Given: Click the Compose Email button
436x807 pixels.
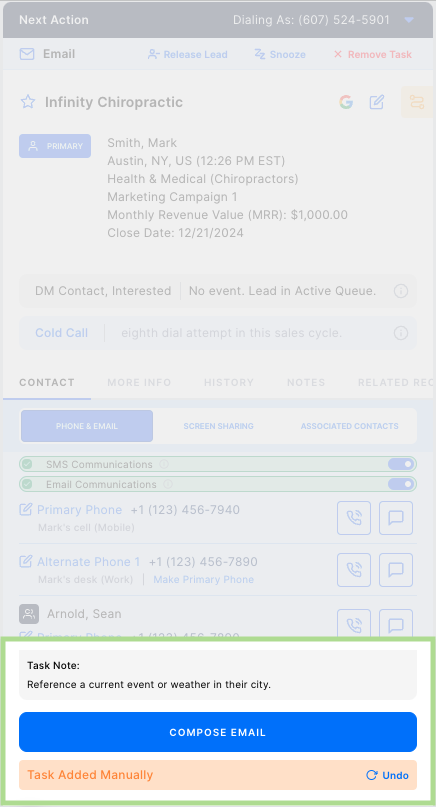Looking at the screenshot, I should 218,732.
